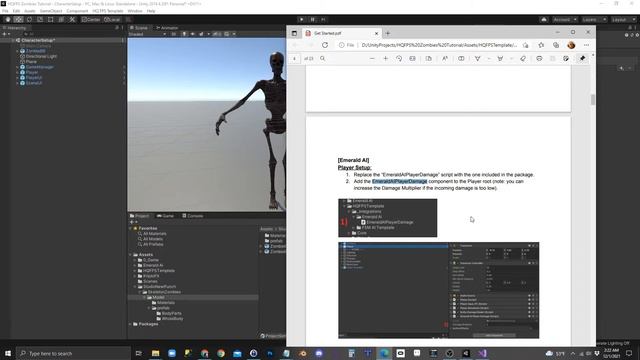Open Unity cloud collaborate icon

click(544, 20)
